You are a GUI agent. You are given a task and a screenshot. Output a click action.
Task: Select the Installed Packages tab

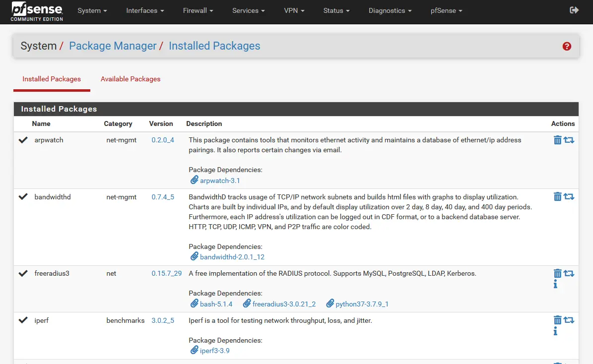point(52,79)
